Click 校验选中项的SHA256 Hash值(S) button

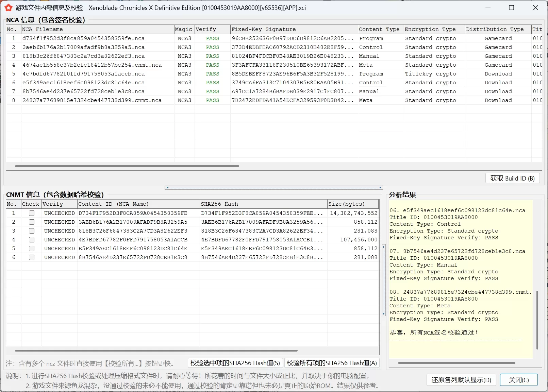click(x=235, y=363)
